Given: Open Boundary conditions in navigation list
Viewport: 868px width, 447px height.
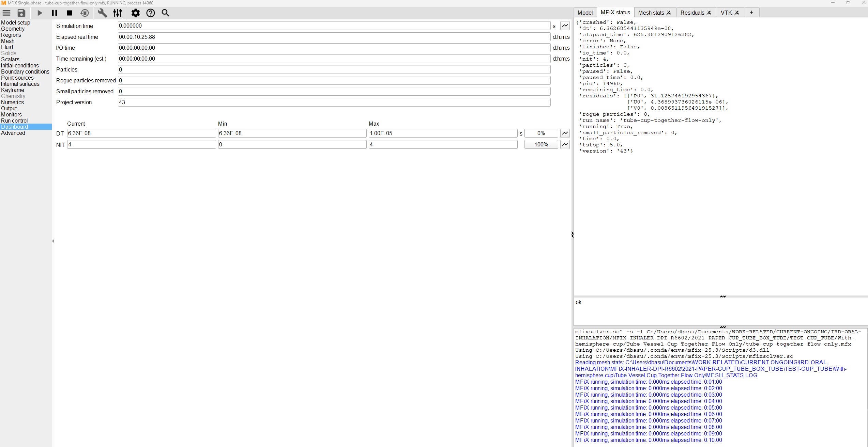Looking at the screenshot, I should click(x=25, y=71).
